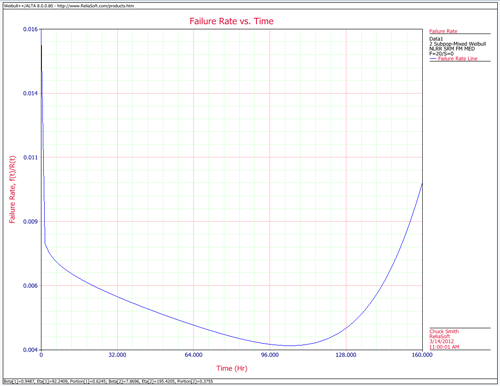Click the 'ReliaSoft' company text
Viewport: 500px width, 386px height.
click(x=440, y=336)
